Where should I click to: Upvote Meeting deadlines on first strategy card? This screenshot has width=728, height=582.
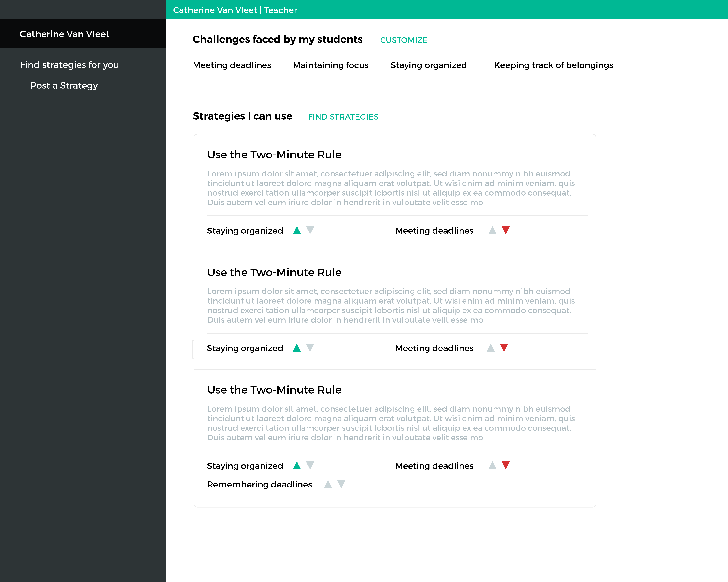(x=492, y=230)
